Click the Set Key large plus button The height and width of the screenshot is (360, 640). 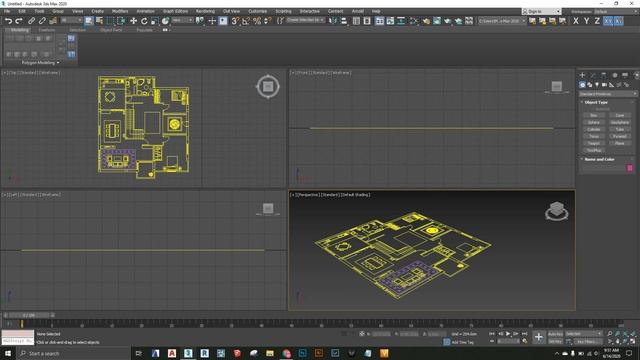tap(539, 337)
